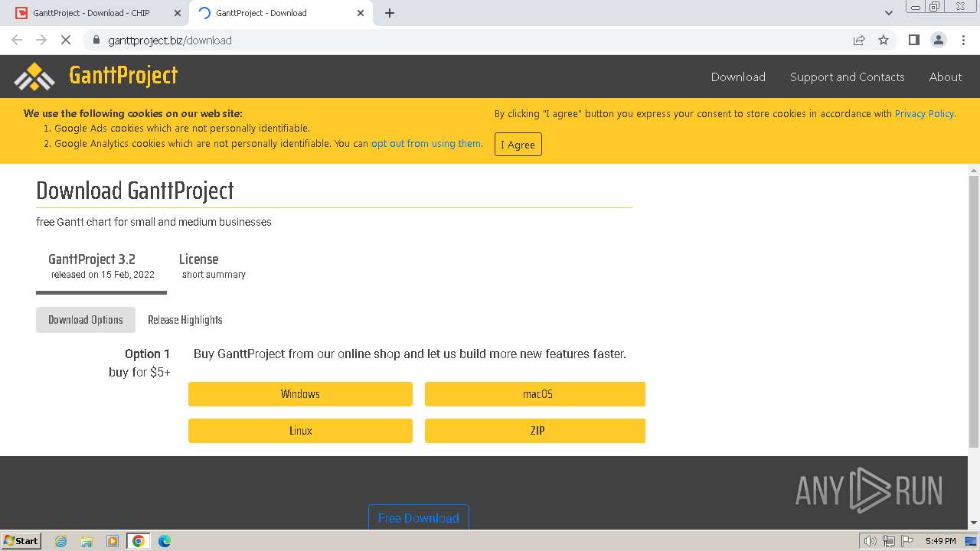Open Chrome profile menu

coord(939,41)
